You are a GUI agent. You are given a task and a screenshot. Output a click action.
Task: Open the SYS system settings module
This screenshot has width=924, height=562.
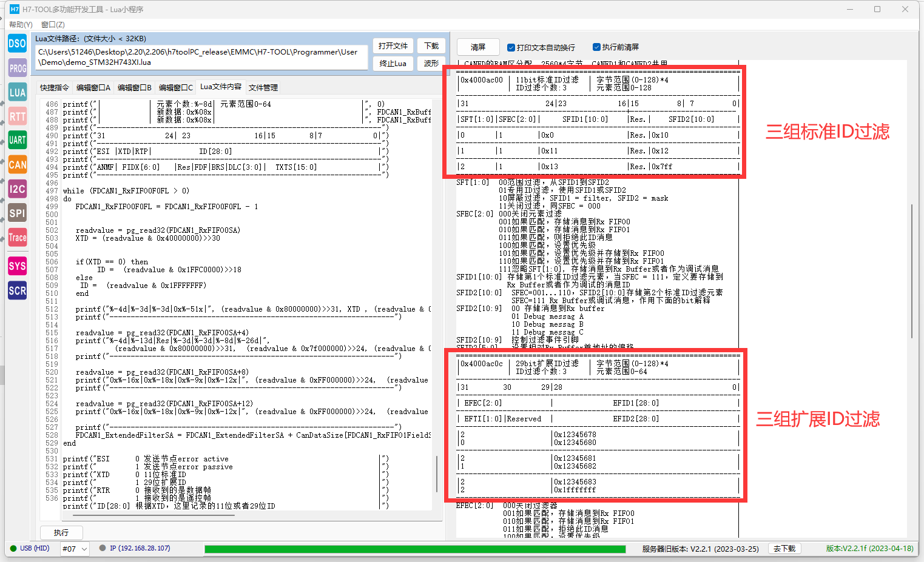pos(18,266)
